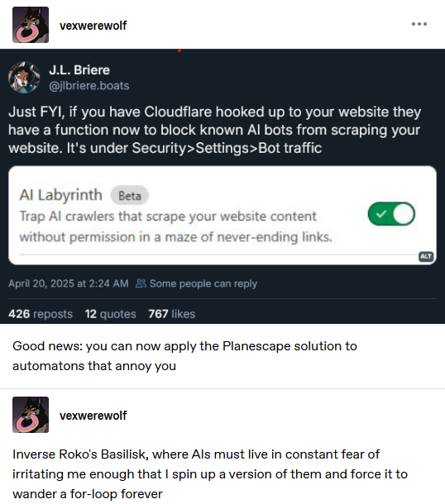Click the Cloudflare post text
445x504 pixels.
pos(214,130)
